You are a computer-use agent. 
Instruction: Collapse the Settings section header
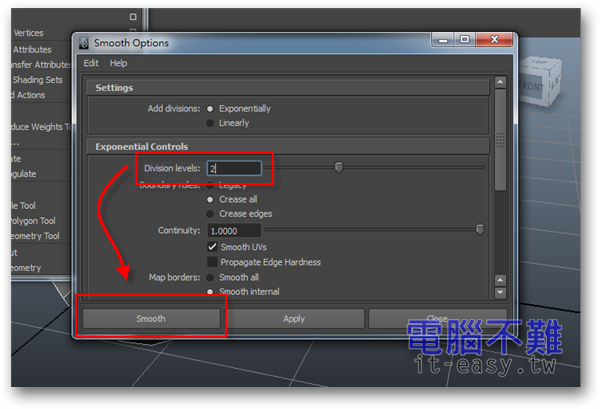114,88
